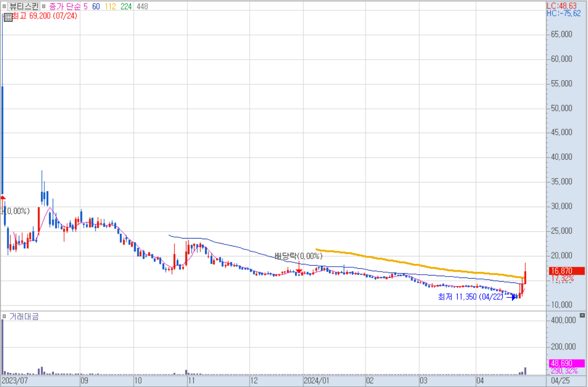Click the 17,32% change label
588x387 pixels.
click(562, 279)
